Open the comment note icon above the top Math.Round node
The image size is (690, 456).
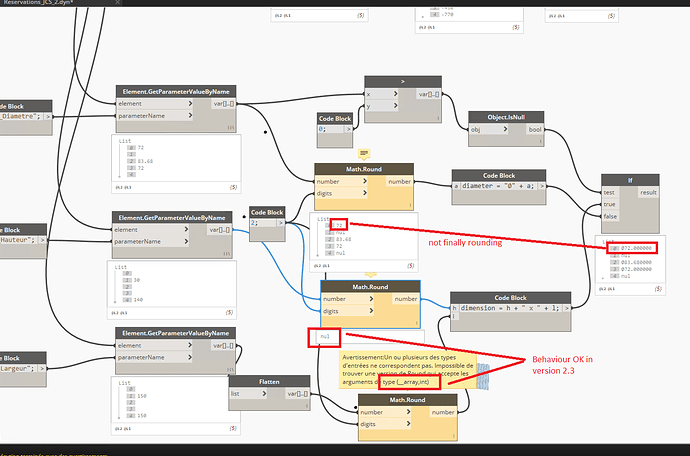(x=364, y=154)
